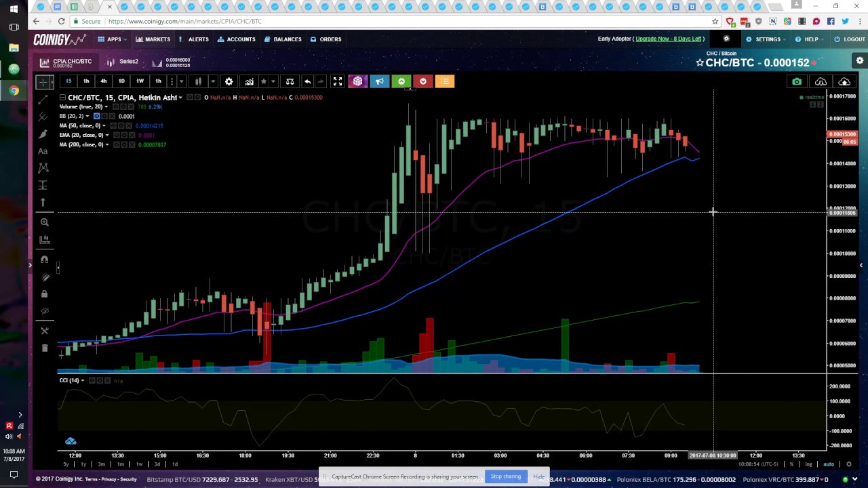Select the 1D interval button
868x488 pixels.
[x=121, y=81]
